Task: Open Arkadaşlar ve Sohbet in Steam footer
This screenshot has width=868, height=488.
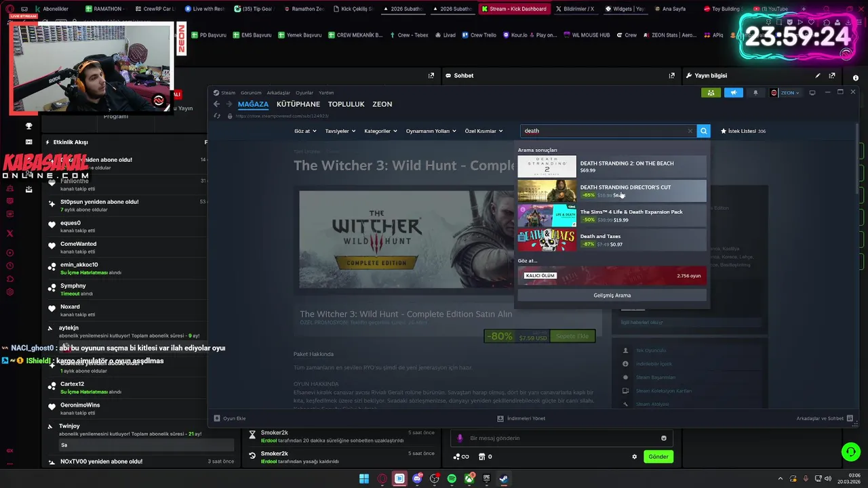Action: 825,418
